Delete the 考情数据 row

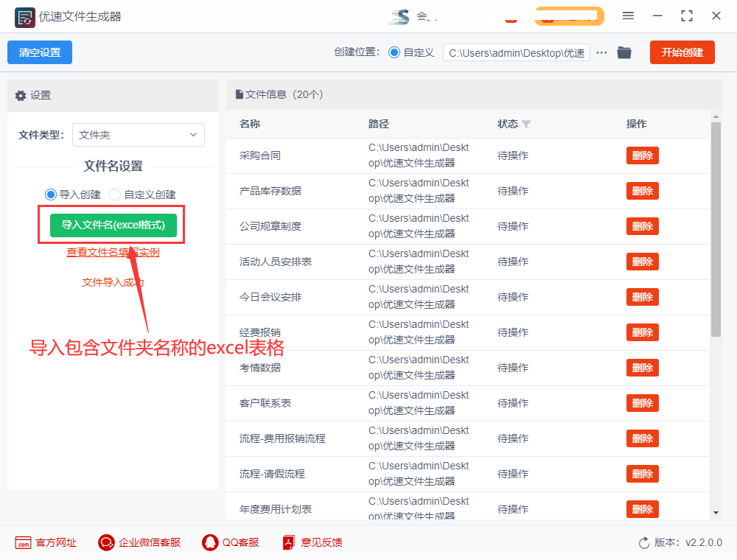tap(642, 368)
